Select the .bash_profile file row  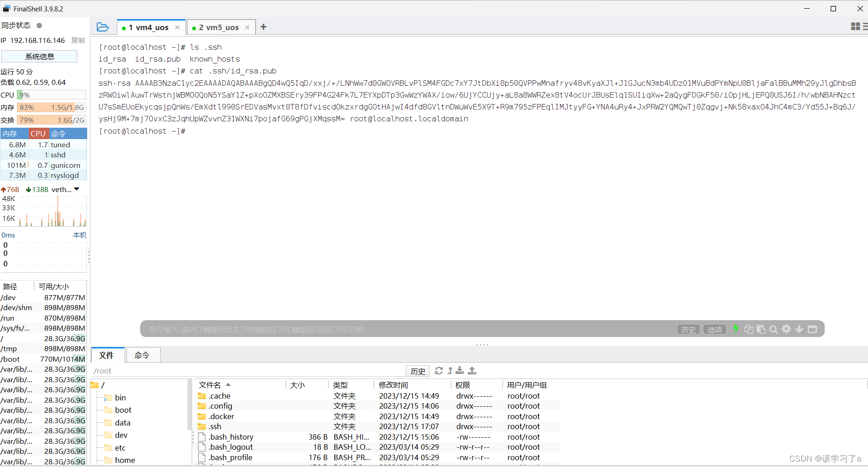tap(378, 457)
